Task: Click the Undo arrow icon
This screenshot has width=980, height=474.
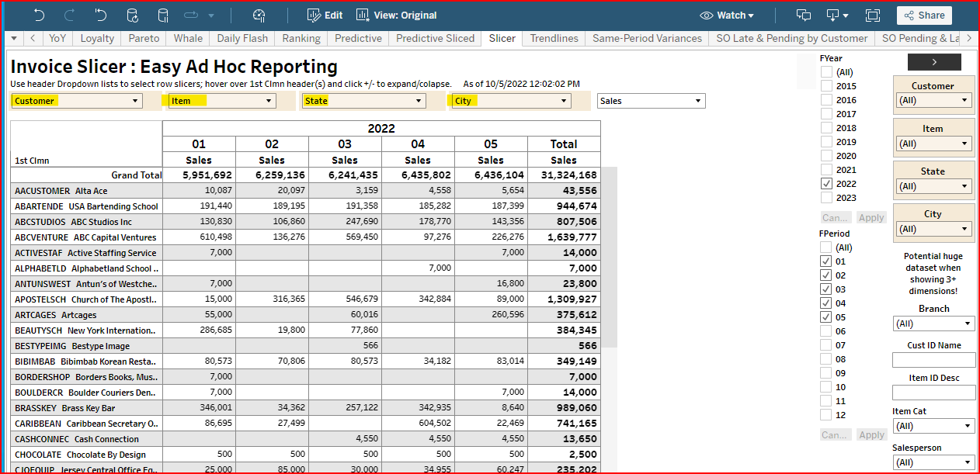Action: pyautogui.click(x=39, y=15)
